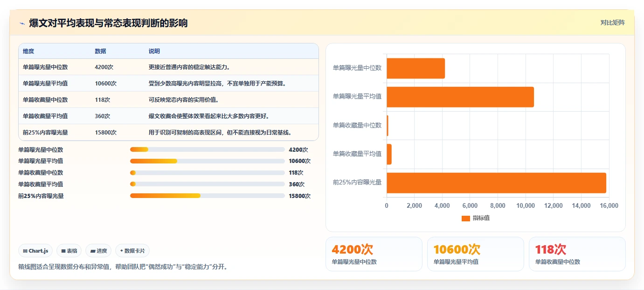Click the 8,000 tick on chart axis
This screenshot has width=644, height=290.
(x=498, y=205)
